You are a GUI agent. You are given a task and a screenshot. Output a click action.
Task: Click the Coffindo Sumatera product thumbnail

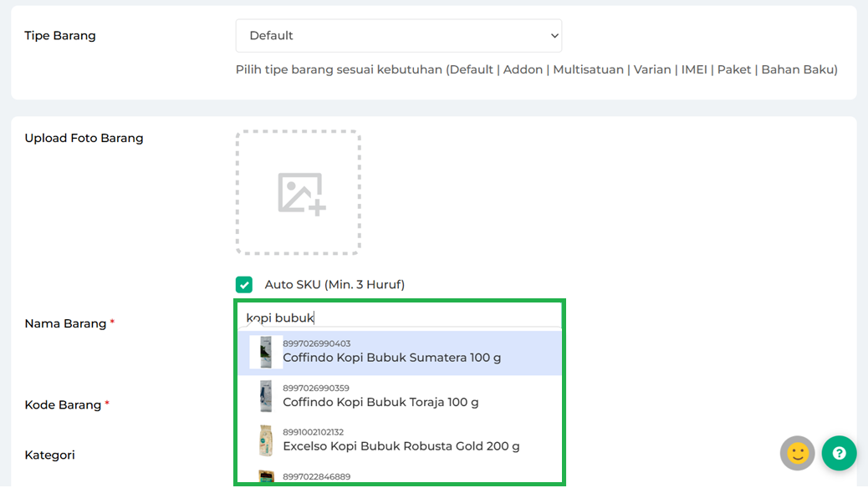coord(266,353)
